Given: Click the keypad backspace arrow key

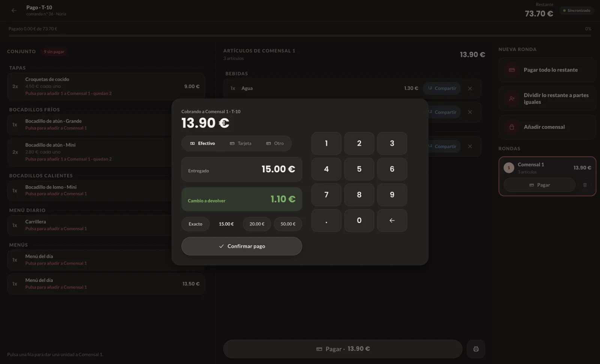Looking at the screenshot, I should tap(392, 220).
